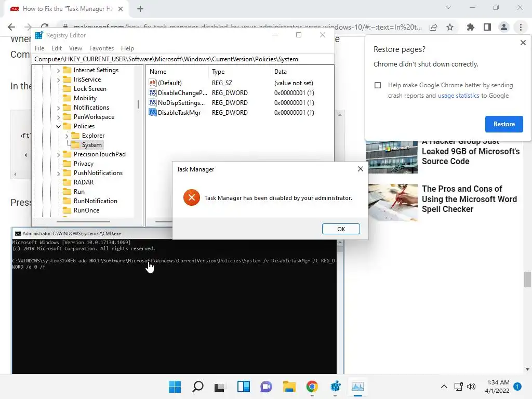
Task: Switch to Task Manager taskbar icon
Action: coord(358,387)
